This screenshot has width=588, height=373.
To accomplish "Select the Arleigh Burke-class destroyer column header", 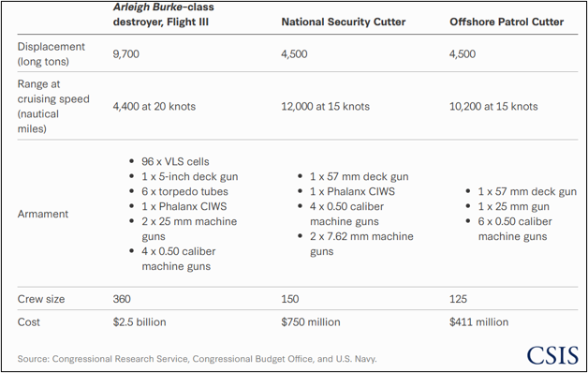I will [164, 15].
